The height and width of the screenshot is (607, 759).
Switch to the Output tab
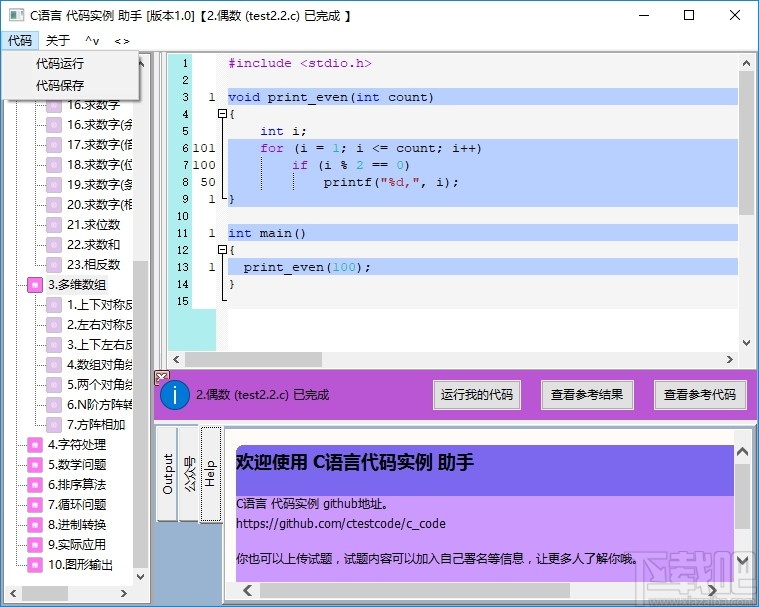(167, 473)
